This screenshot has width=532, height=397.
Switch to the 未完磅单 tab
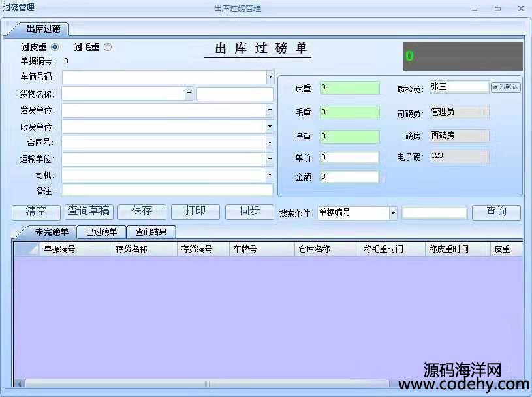pyautogui.click(x=52, y=232)
